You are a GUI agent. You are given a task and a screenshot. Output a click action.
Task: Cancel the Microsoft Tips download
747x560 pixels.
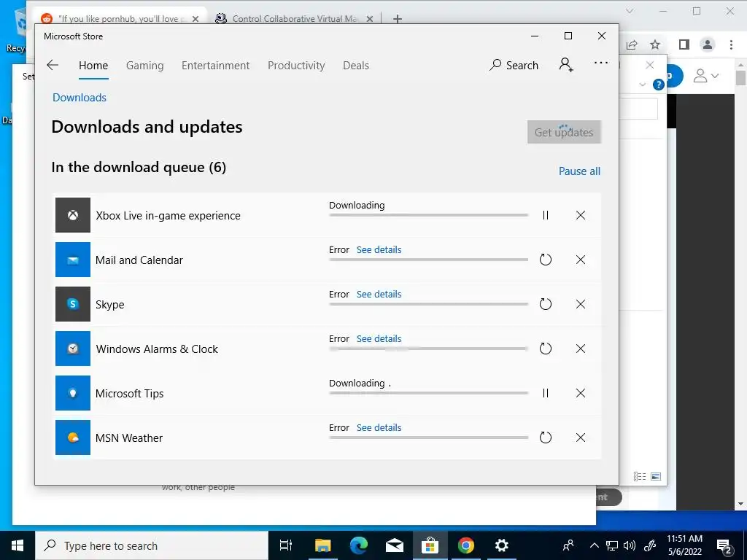(x=580, y=393)
